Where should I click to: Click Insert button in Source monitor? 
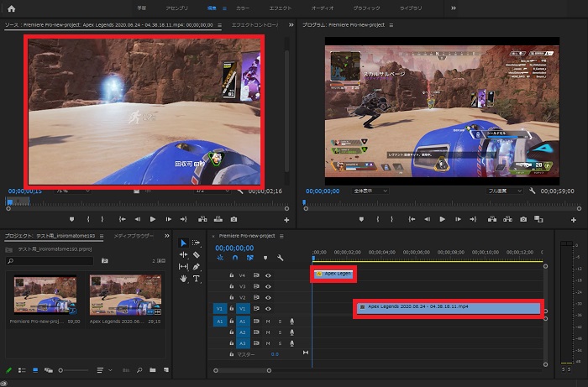(202, 219)
